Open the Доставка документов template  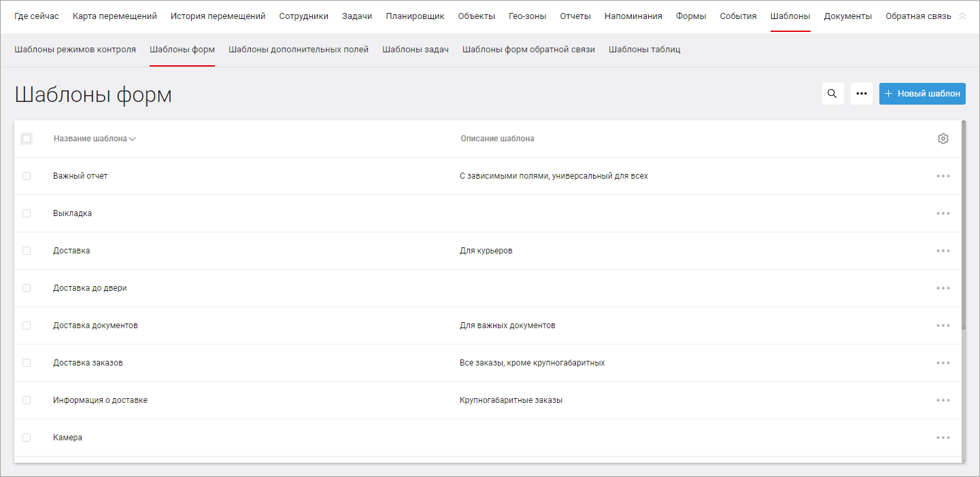click(x=95, y=325)
